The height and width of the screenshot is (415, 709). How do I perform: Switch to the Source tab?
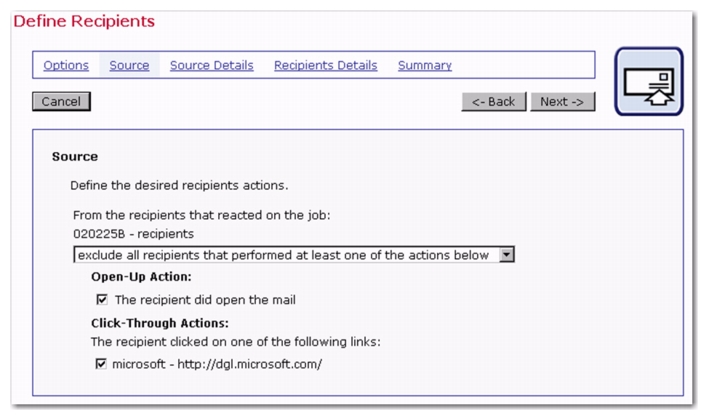[129, 65]
